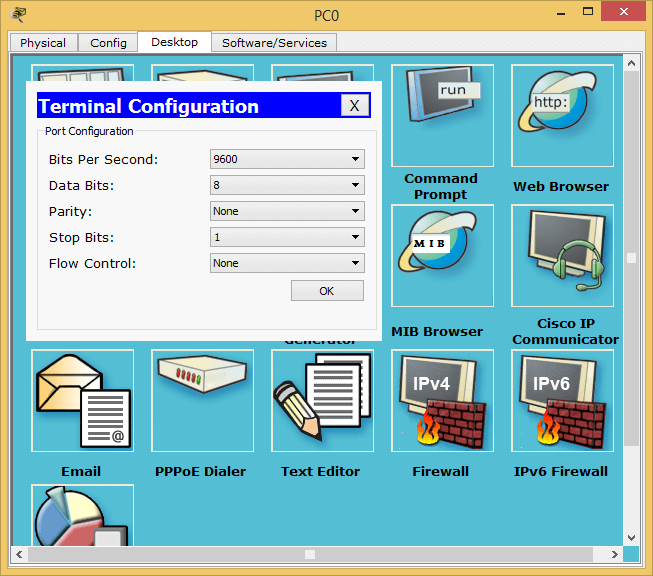Launch the PPPoE Dialer app
This screenshot has width=653, height=576.
point(202,400)
